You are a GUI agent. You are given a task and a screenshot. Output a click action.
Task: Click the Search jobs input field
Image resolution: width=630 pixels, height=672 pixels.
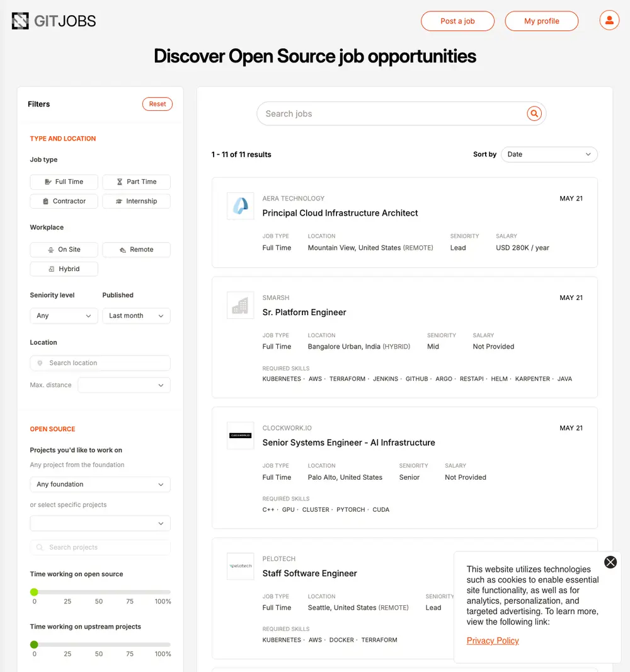pos(401,113)
